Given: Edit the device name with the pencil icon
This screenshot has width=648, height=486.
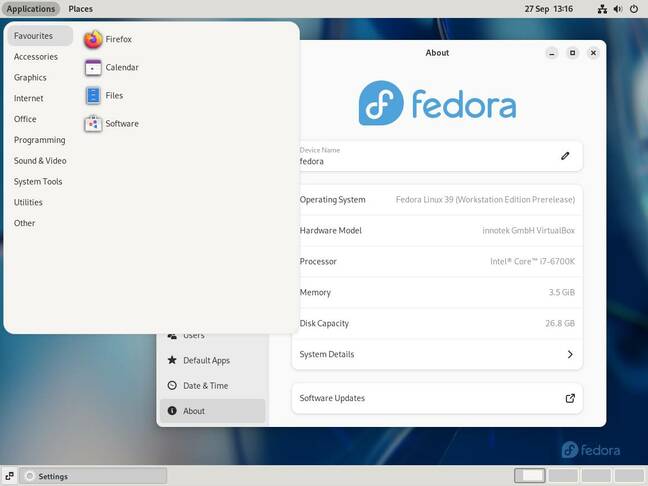Looking at the screenshot, I should (565, 156).
